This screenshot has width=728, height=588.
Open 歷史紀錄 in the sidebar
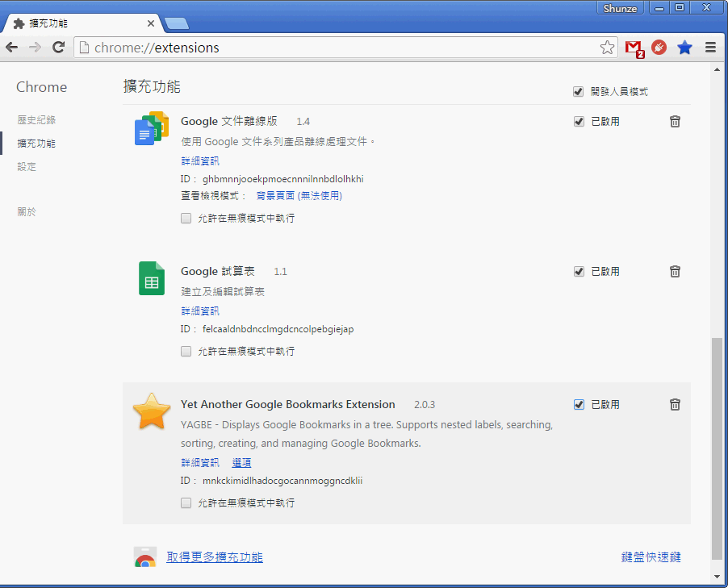click(36, 119)
